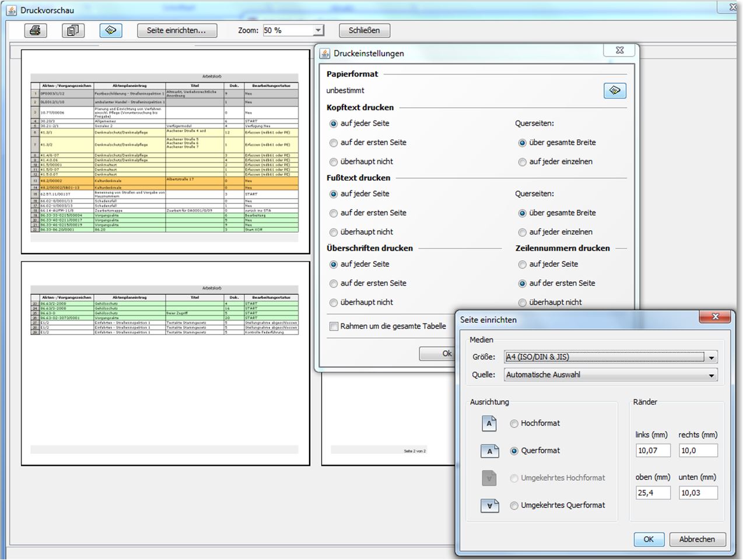Open the Quelle paper source dropdown
The image size is (743, 560).
pos(711,375)
